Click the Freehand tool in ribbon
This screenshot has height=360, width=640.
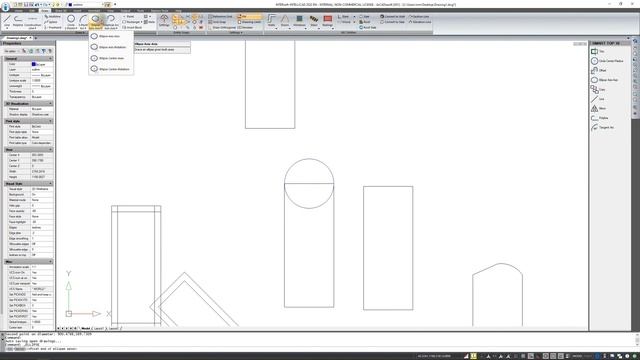53,27
